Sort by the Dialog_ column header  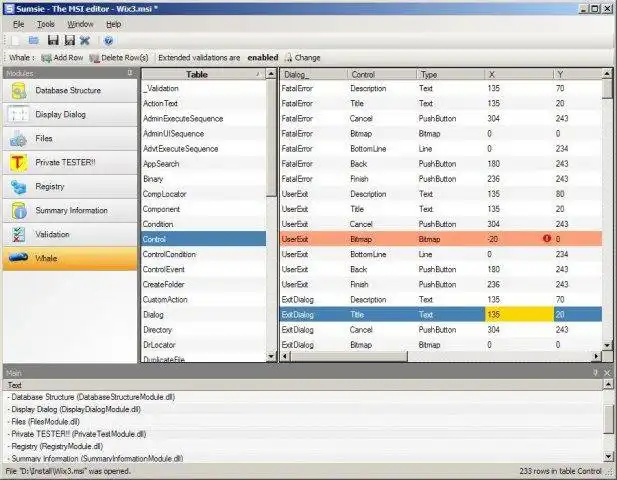click(314, 74)
